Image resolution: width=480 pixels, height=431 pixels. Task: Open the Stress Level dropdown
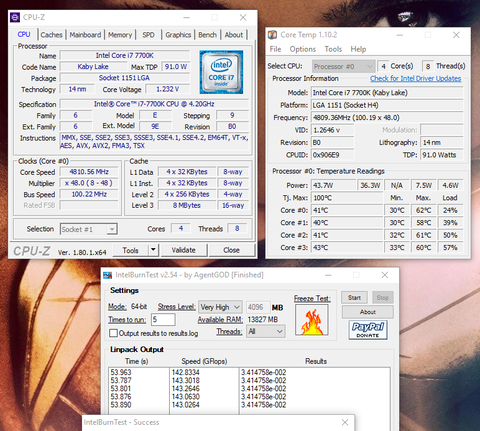(x=220, y=307)
